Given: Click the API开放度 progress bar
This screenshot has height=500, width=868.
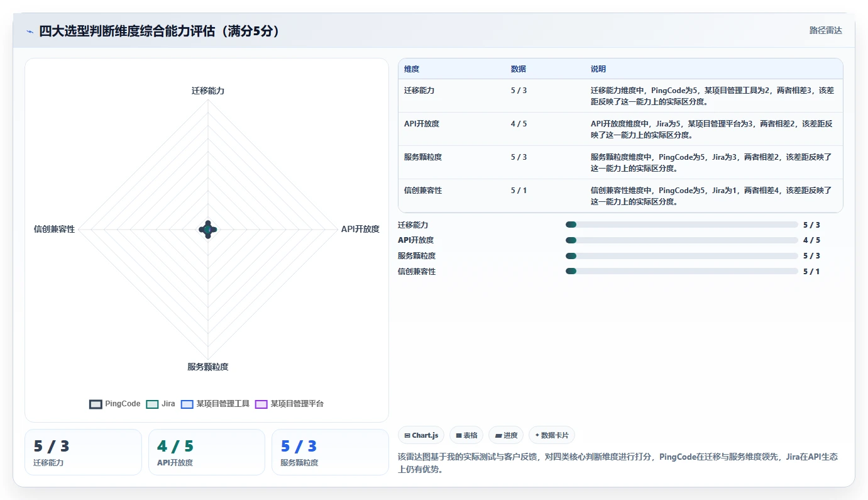Looking at the screenshot, I should coord(682,240).
